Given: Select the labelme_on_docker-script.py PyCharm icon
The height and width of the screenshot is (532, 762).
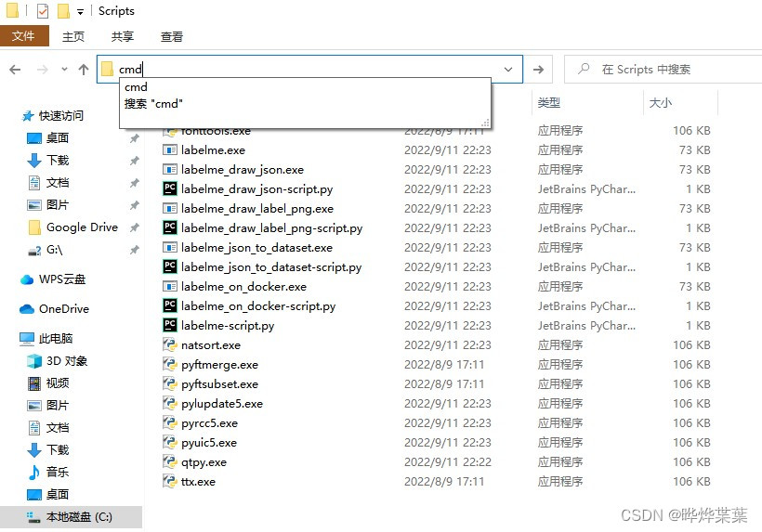Looking at the screenshot, I should tap(170, 305).
